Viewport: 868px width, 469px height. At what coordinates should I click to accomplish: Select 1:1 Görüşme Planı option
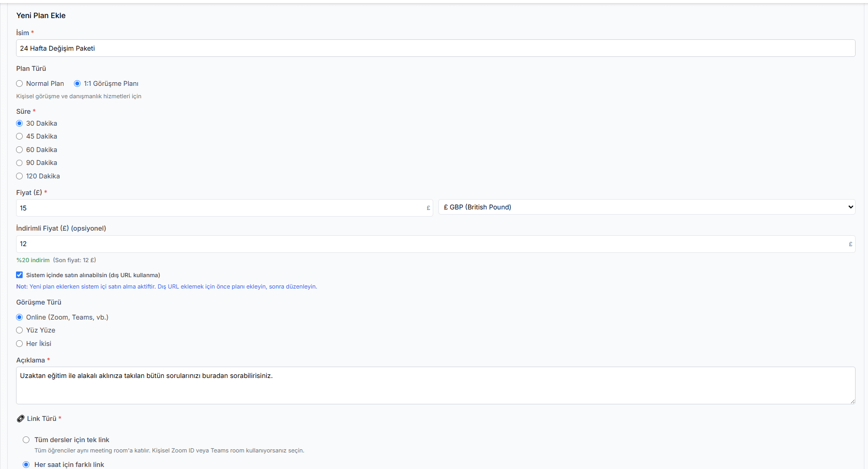click(x=78, y=84)
